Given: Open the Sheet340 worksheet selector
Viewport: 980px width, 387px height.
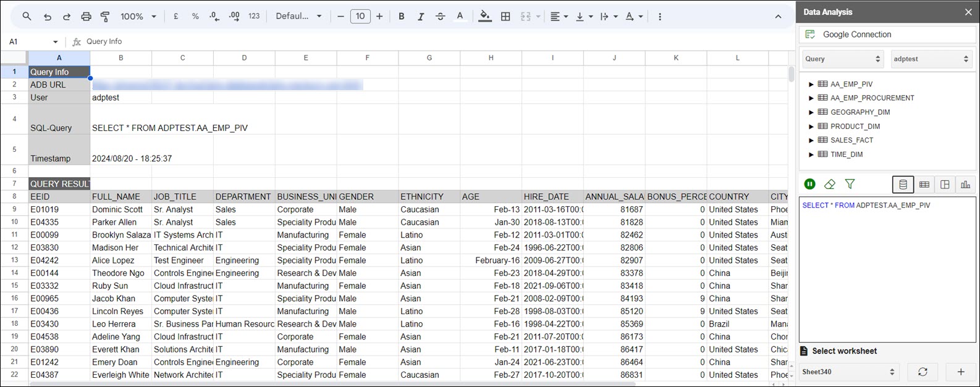Looking at the screenshot, I should 849,372.
